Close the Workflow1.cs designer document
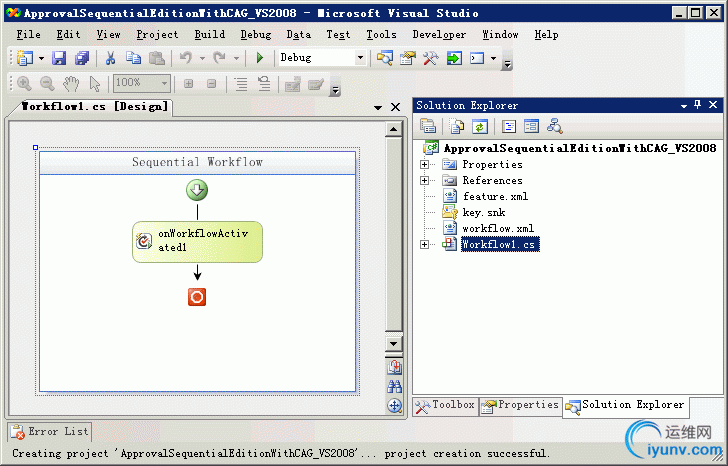This screenshot has height=466, width=728. coord(396,108)
